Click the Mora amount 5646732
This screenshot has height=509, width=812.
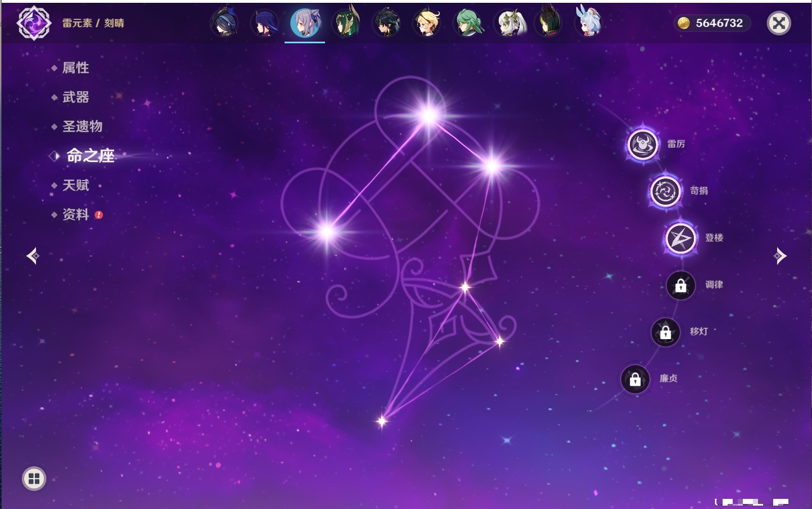click(x=719, y=23)
